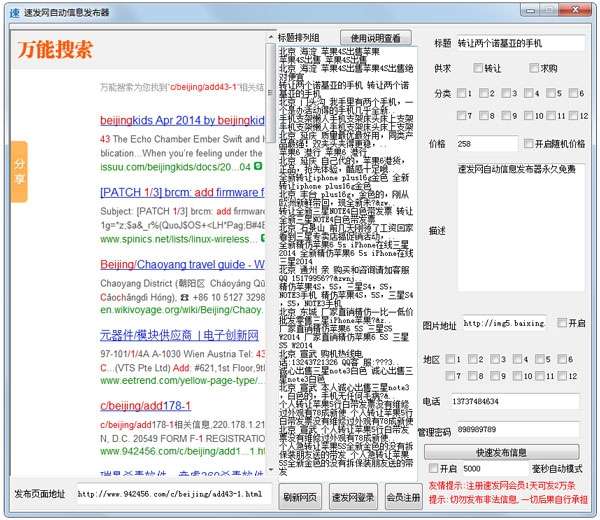This screenshot has height=520, width=600.
Task: Click the 图片地址 URL field
Action: (x=504, y=324)
